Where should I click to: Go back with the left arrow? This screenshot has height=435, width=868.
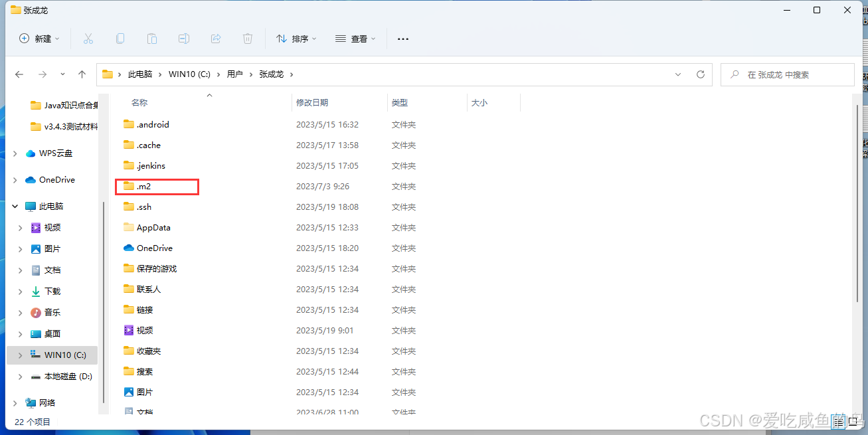pyautogui.click(x=19, y=74)
